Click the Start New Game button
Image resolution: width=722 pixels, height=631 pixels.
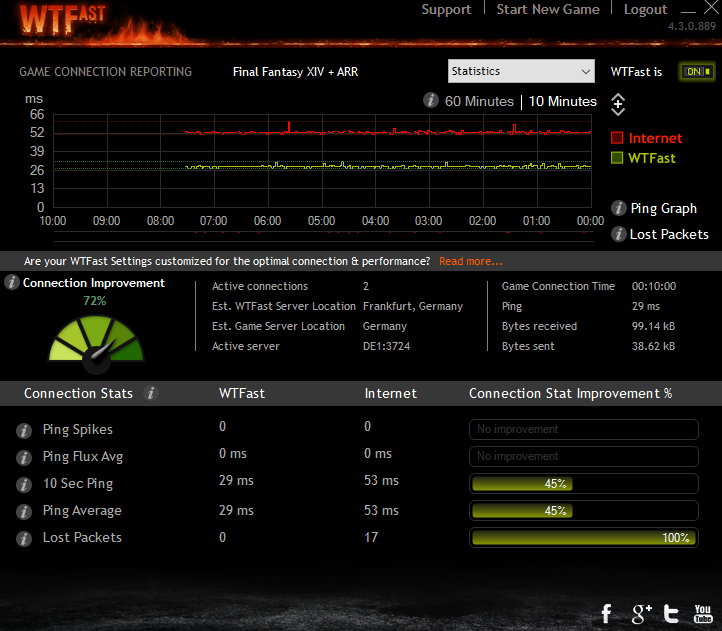[x=548, y=10]
